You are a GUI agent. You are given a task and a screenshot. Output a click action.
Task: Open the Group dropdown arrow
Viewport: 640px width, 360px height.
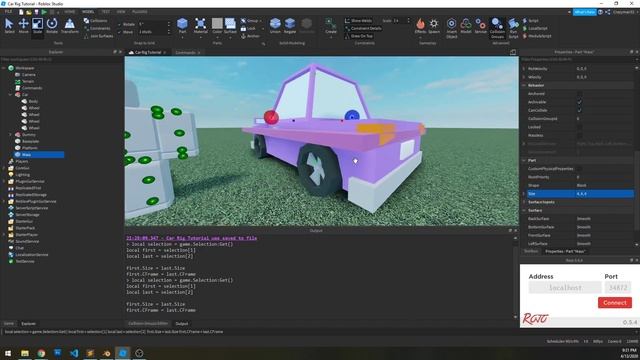[260, 20]
